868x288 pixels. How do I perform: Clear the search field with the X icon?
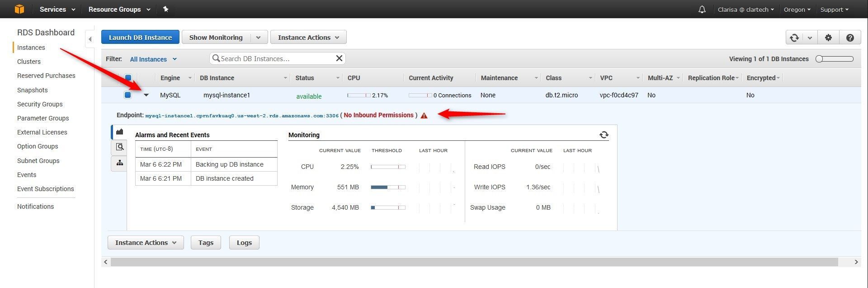(x=339, y=58)
